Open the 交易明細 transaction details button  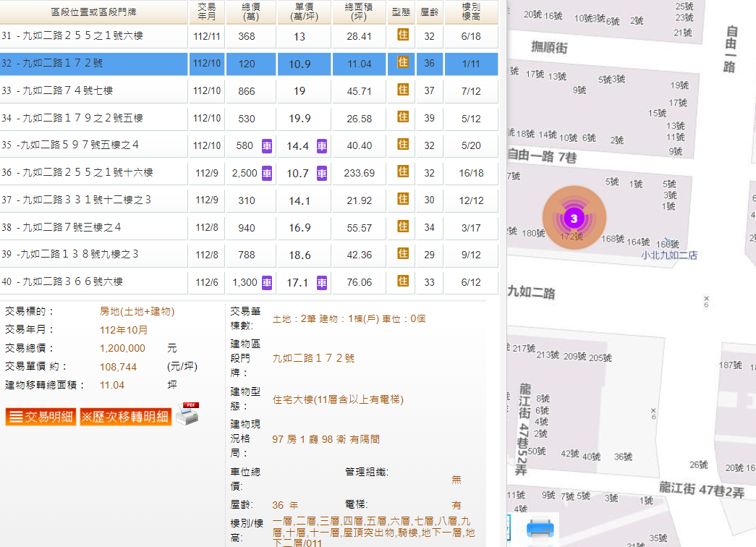click(41, 417)
